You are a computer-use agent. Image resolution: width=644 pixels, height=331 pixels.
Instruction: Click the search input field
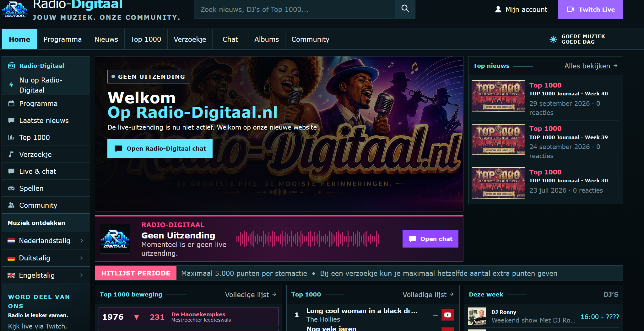pos(294,9)
